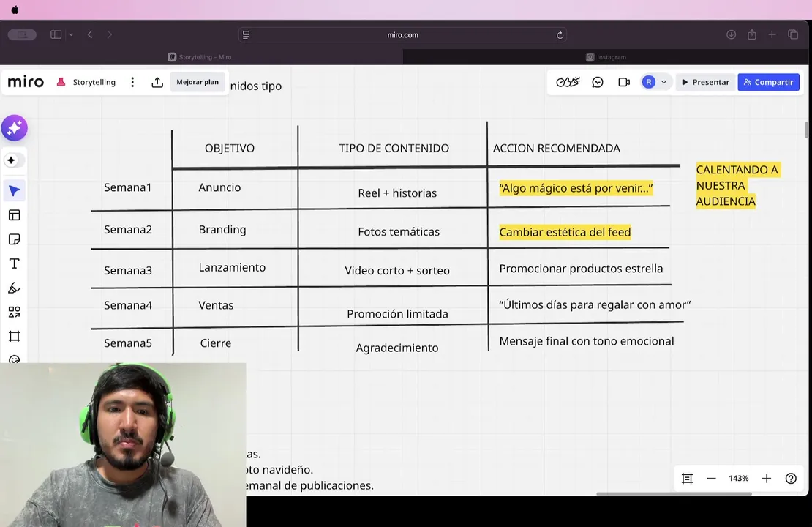Open new tab plus icon

pyautogui.click(x=772, y=34)
